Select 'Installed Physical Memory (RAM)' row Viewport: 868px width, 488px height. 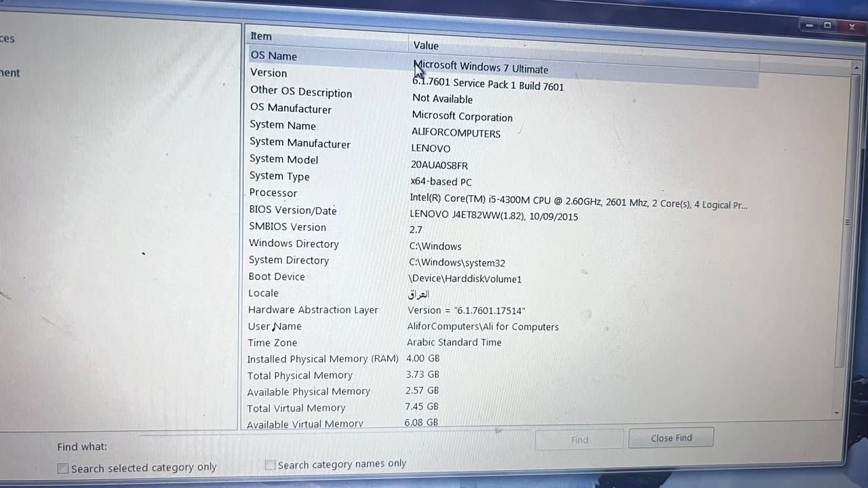point(323,359)
